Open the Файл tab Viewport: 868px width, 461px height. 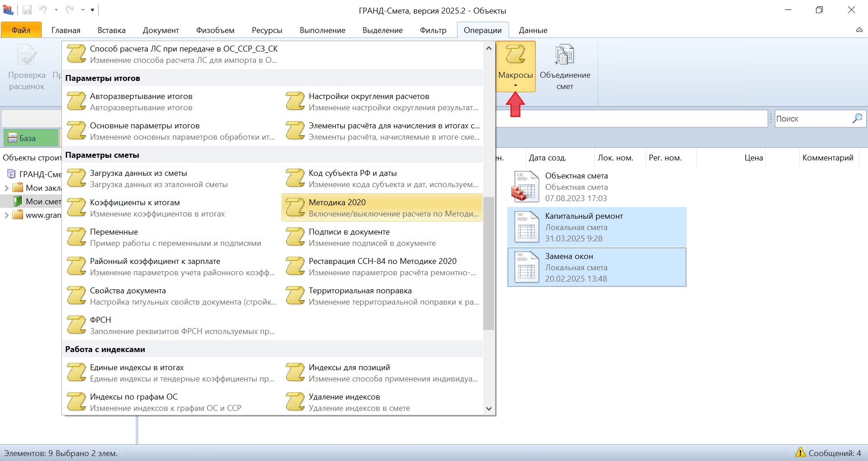(21, 30)
